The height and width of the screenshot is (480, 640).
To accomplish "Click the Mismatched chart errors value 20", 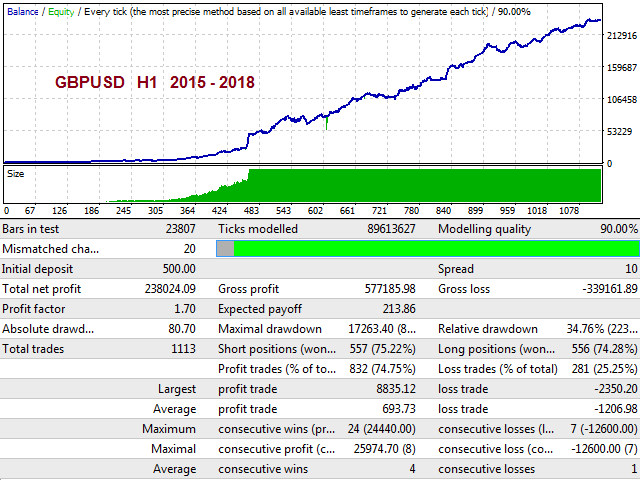I will coord(189,249).
